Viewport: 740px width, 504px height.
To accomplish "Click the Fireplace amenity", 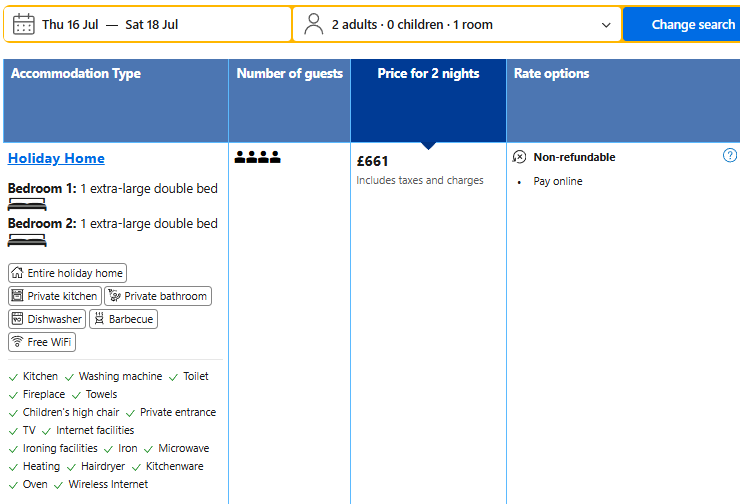I will tap(44, 394).
